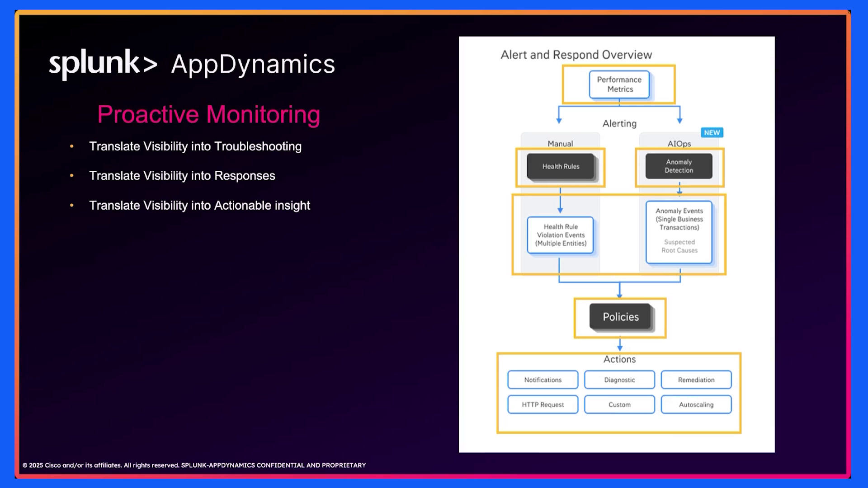Click 'Translate Visibility into Actionable insight' bullet

tap(199, 206)
